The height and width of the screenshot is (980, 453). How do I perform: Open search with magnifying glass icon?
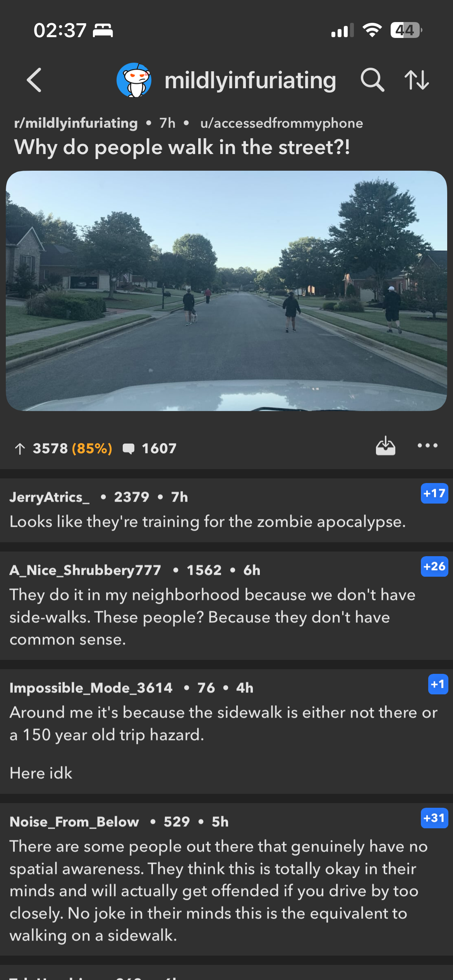coord(372,80)
